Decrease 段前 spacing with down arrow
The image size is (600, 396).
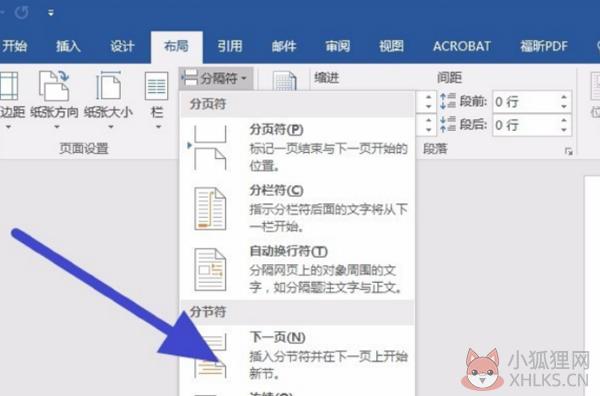(x=564, y=107)
